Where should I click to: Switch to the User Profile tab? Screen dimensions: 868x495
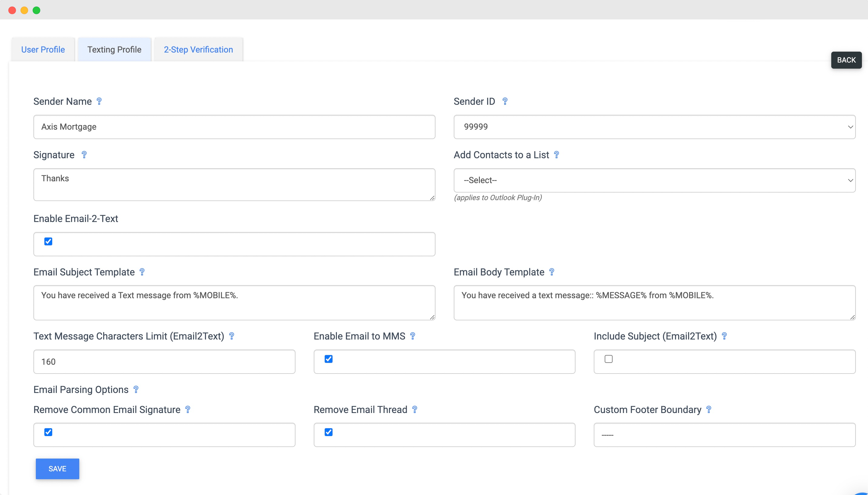pyautogui.click(x=43, y=50)
